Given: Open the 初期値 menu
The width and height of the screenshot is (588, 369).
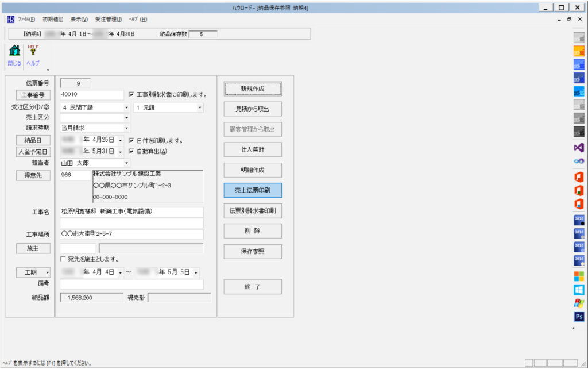Looking at the screenshot, I should tap(53, 19).
